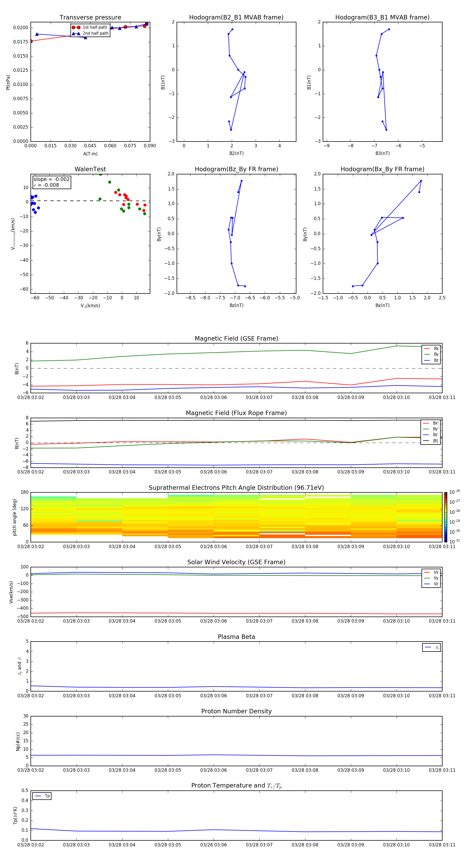Click 'Bx(nT)' axis label
This screenshot has height=868, width=473.
click(x=382, y=305)
